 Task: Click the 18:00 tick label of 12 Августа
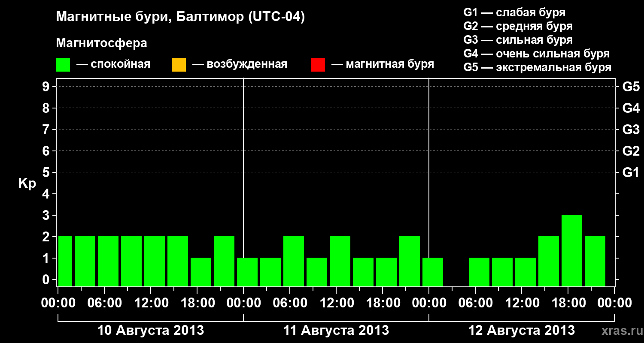point(568,303)
